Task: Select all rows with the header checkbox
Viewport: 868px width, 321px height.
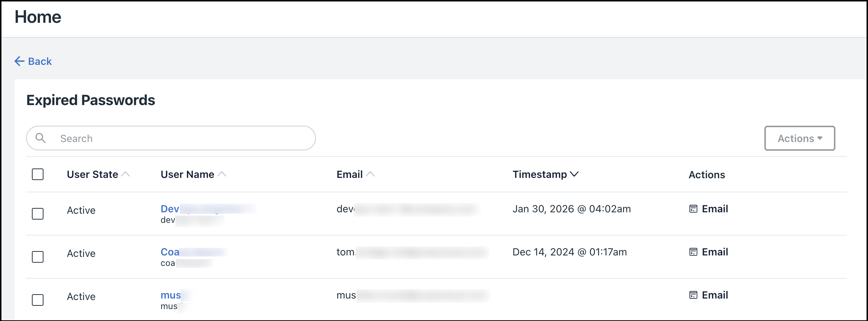Action: coord(37,175)
